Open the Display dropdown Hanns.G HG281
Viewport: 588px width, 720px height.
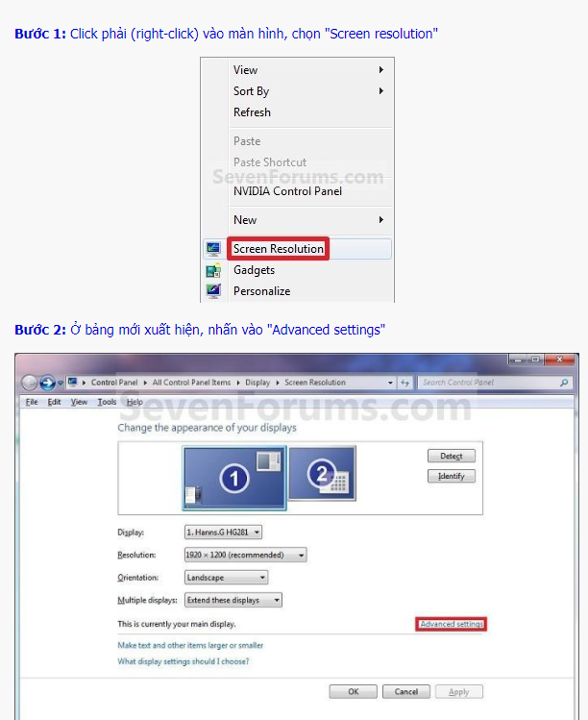(223, 532)
